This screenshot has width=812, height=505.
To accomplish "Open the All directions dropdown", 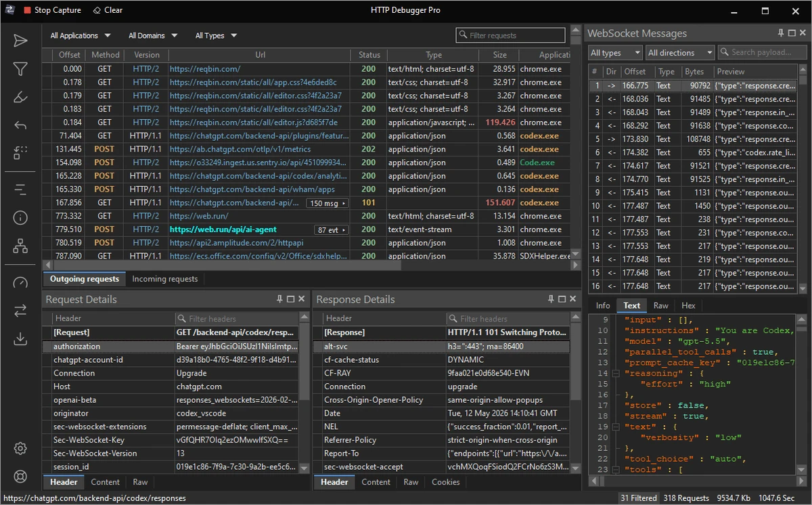I will [x=680, y=52].
